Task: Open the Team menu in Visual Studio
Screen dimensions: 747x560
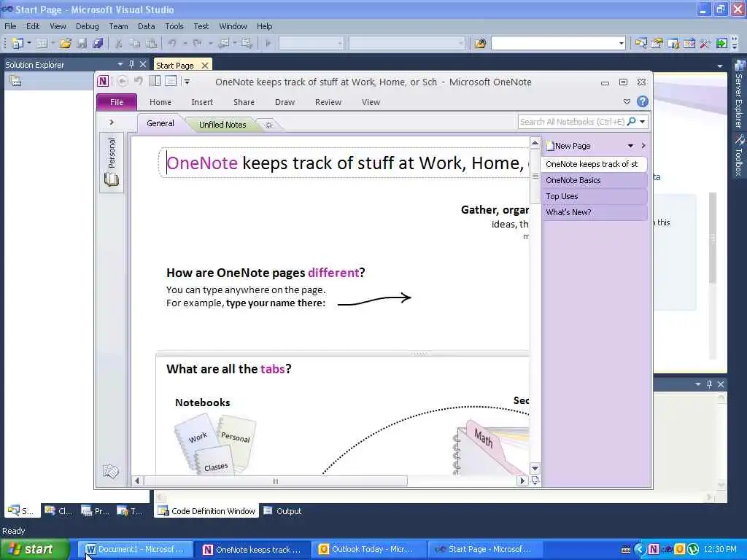Action: coord(118,26)
